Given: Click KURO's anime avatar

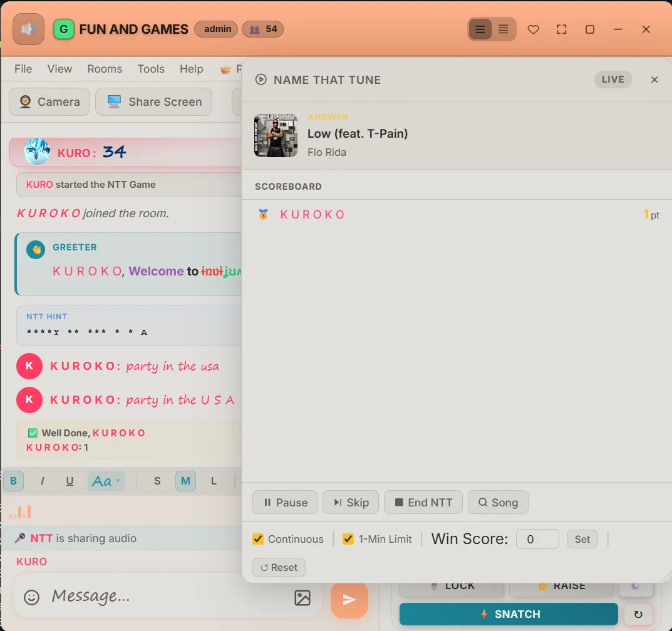Looking at the screenshot, I should click(x=37, y=151).
